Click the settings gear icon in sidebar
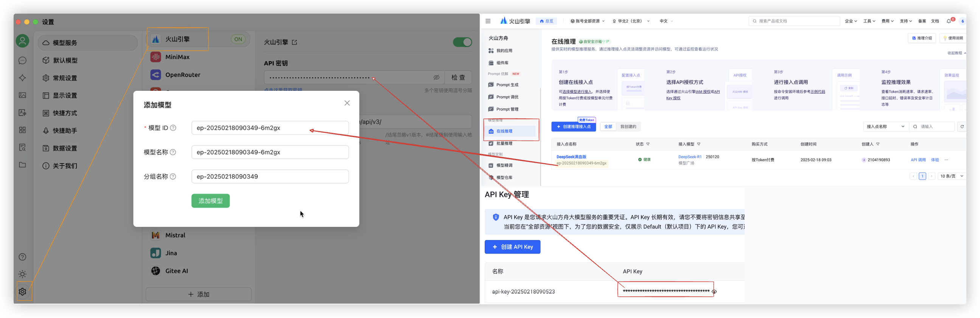This screenshot has width=980, height=318. pos(22,291)
